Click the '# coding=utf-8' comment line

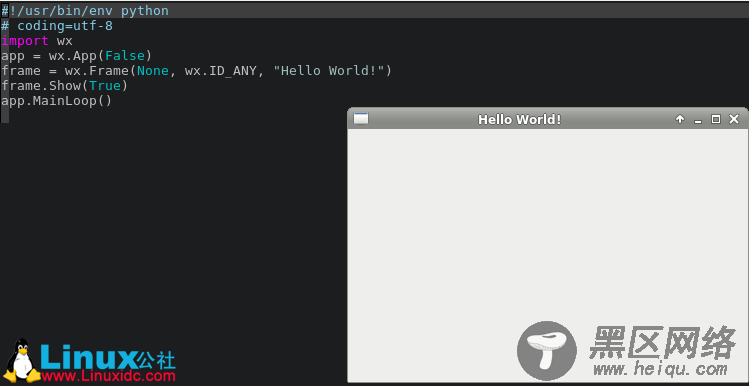tap(57, 25)
